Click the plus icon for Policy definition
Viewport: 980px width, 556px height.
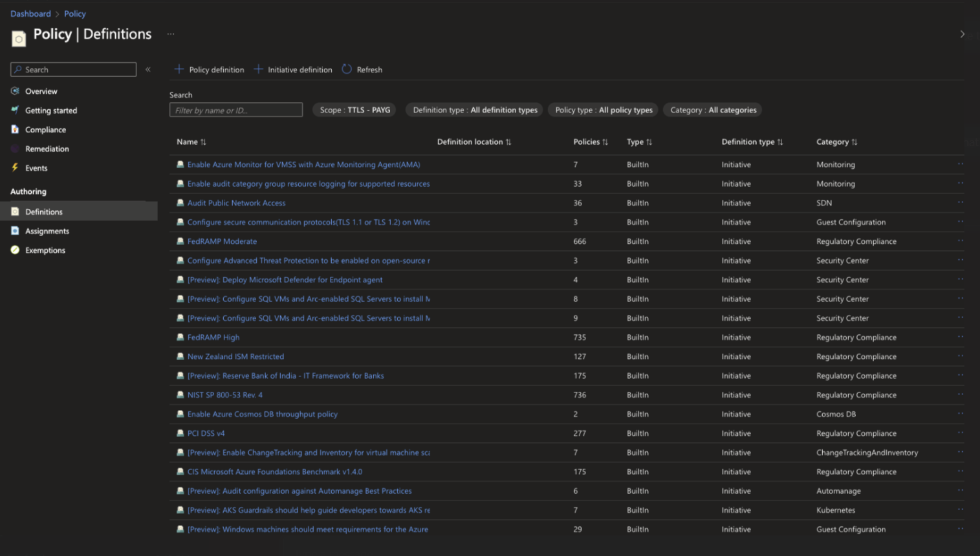point(179,69)
